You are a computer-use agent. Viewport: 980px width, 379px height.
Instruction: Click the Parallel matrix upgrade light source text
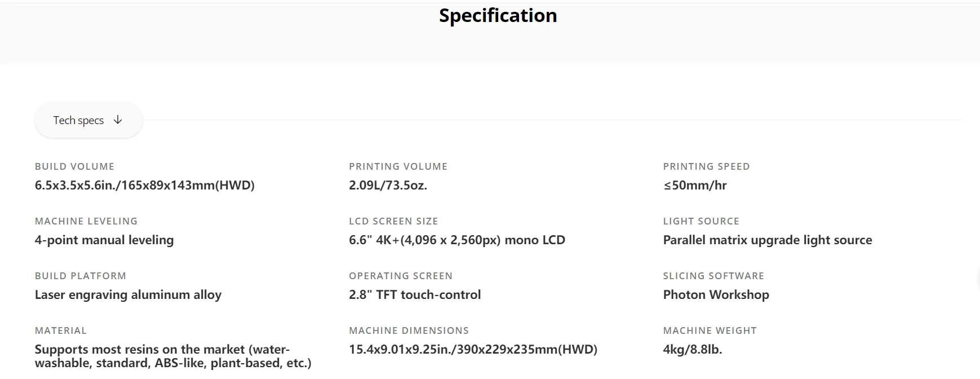point(767,240)
